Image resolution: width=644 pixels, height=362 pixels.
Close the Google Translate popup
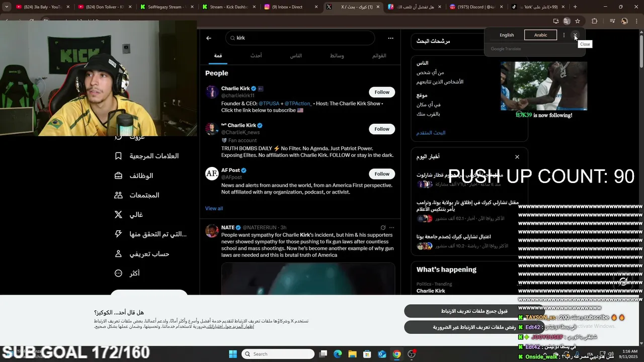[x=576, y=35]
